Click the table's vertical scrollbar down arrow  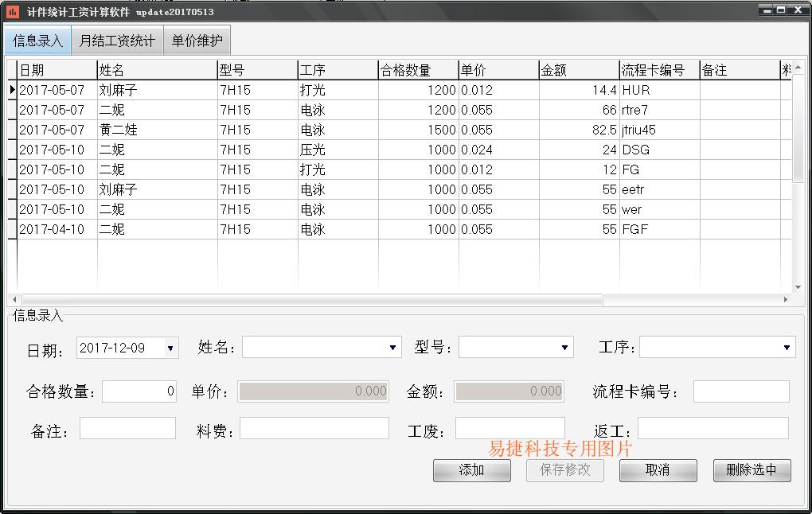[x=798, y=287]
